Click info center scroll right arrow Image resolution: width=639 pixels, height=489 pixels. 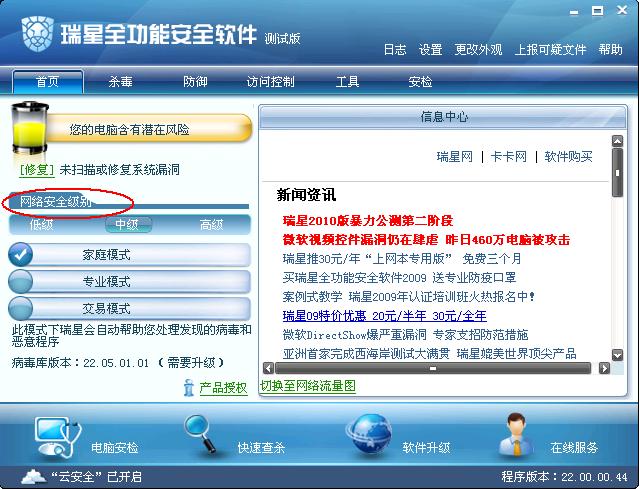[604, 368]
